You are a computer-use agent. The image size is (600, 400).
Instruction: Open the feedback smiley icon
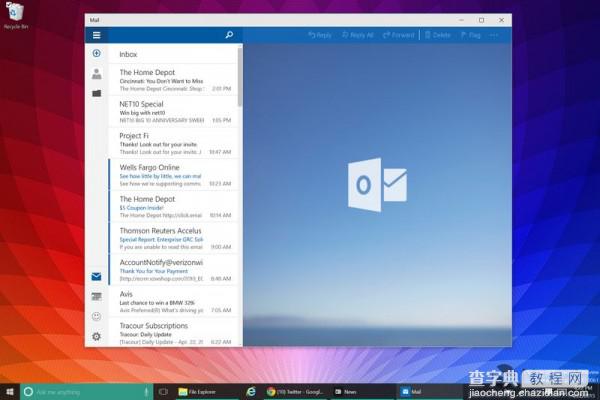click(96, 316)
